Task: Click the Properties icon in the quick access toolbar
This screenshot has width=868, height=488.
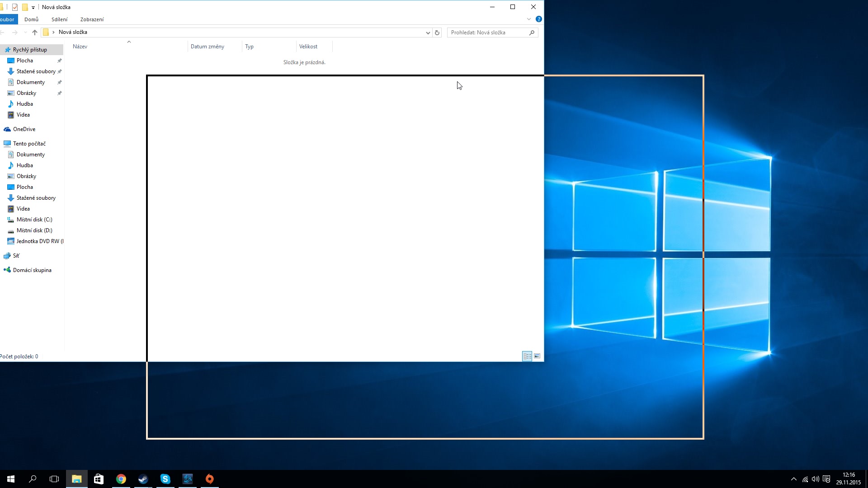Action: click(15, 7)
